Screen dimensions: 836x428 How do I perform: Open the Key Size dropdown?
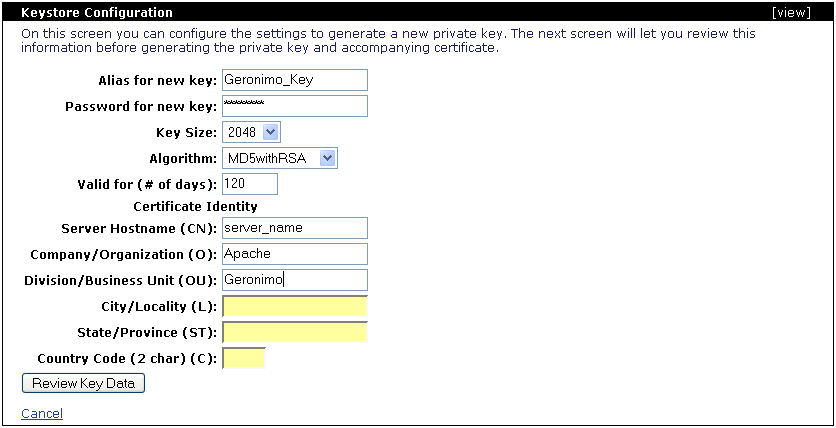point(253,132)
